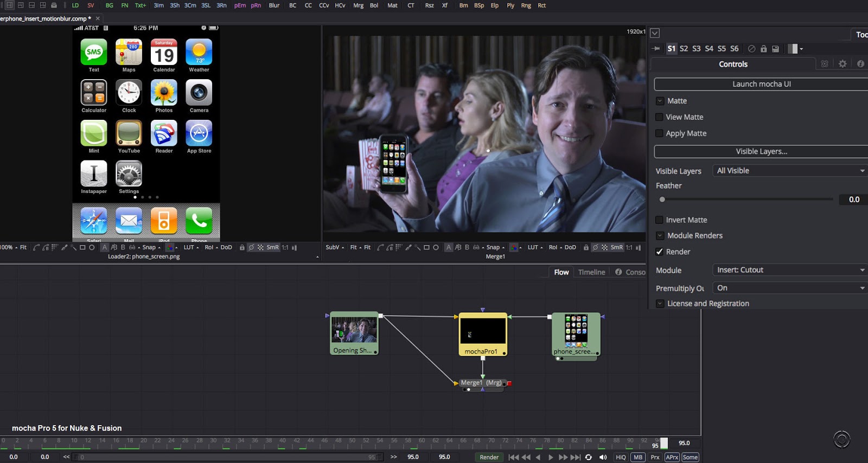
Task: Show buffer B in Merge1 viewer
Action: tap(467, 247)
